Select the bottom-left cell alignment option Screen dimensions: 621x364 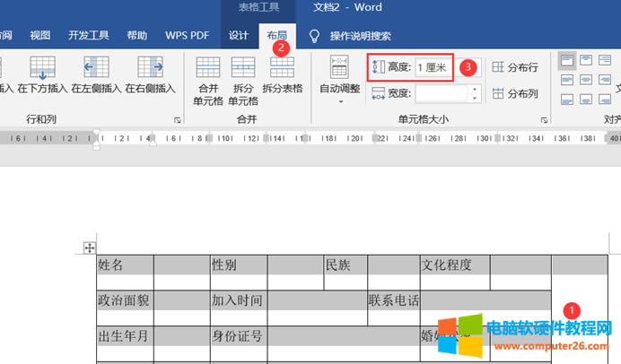[x=567, y=100]
